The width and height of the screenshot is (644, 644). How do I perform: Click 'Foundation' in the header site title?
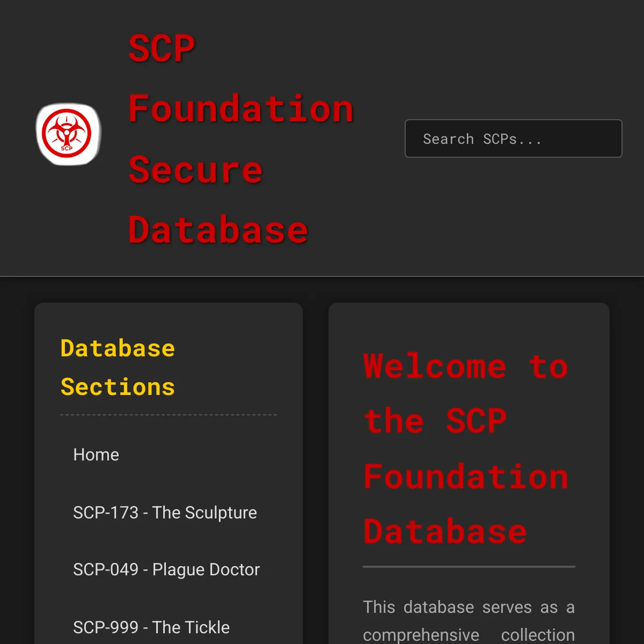click(241, 108)
